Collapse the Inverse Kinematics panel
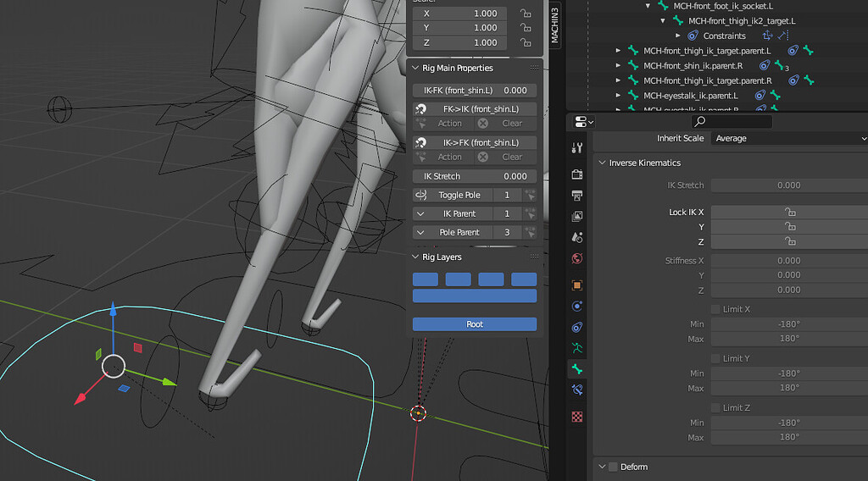Viewport: 868px width, 481px height. (x=602, y=163)
